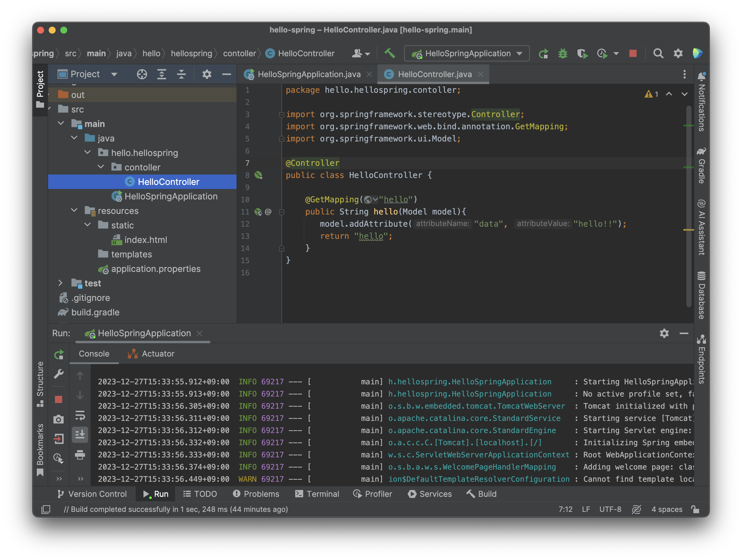Screen dimensions: 742x560
Task: Toggle read-only lock icon in status bar
Action: (x=695, y=509)
